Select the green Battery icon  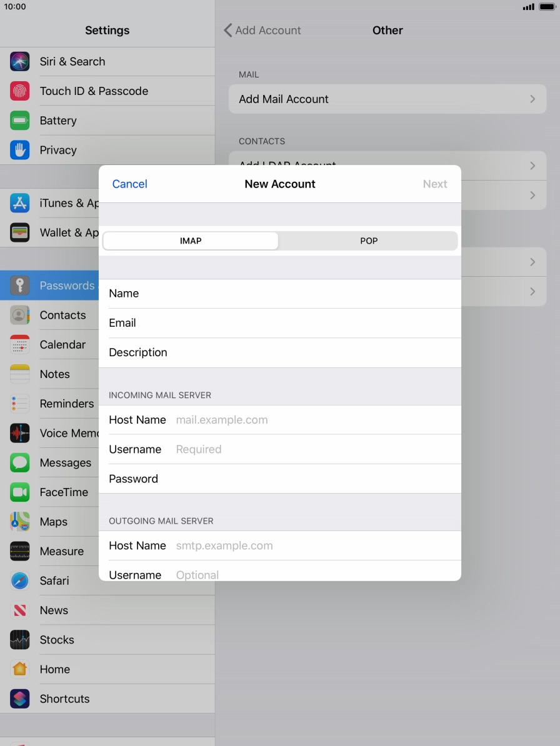[20, 121]
